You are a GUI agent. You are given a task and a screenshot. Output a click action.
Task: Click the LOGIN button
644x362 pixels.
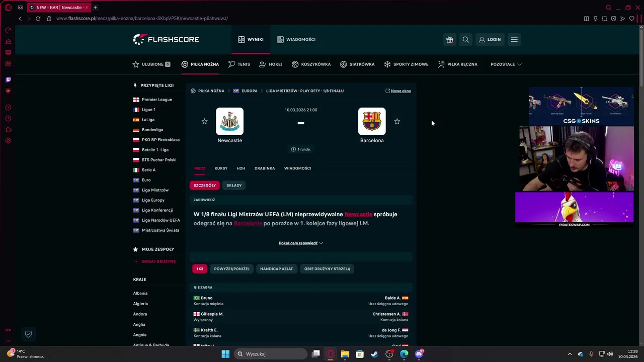[x=490, y=39]
